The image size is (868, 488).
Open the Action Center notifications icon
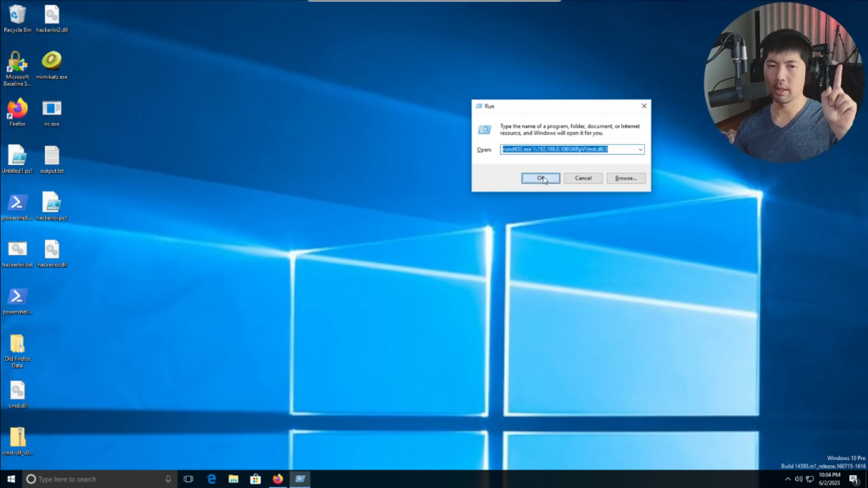[x=854, y=480]
